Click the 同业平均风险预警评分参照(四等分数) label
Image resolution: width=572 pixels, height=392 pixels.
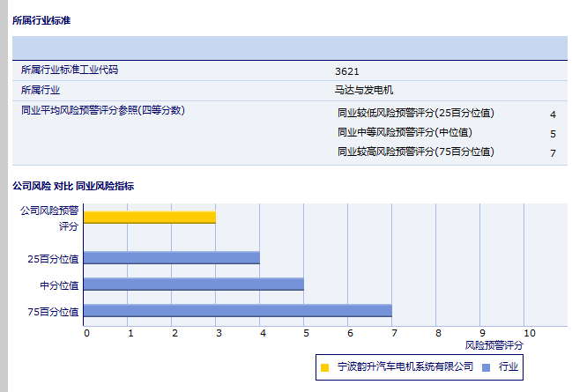[x=103, y=110]
